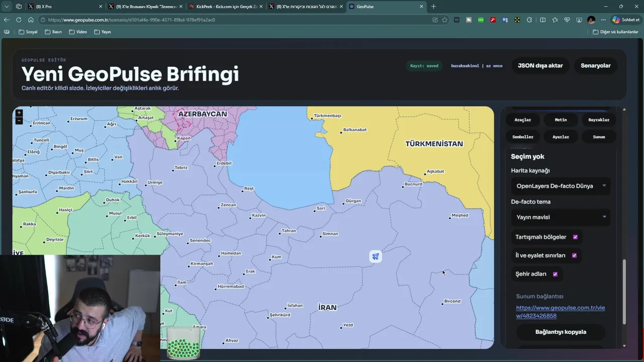View site information lock icon
The image size is (644, 362).
pyautogui.click(x=44, y=20)
